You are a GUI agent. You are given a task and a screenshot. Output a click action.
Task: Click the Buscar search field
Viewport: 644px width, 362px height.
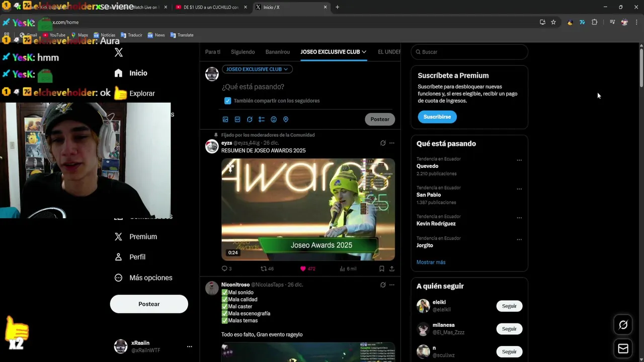(x=469, y=52)
